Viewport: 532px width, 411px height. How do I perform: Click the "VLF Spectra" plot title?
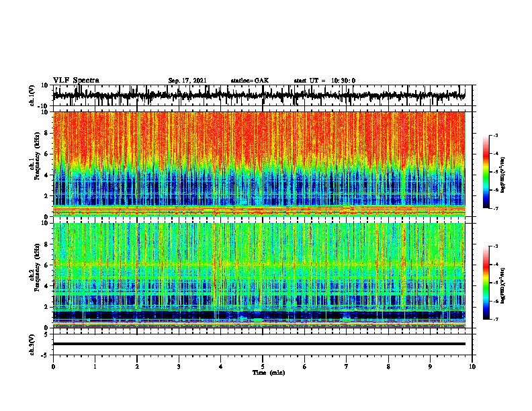coord(76,81)
